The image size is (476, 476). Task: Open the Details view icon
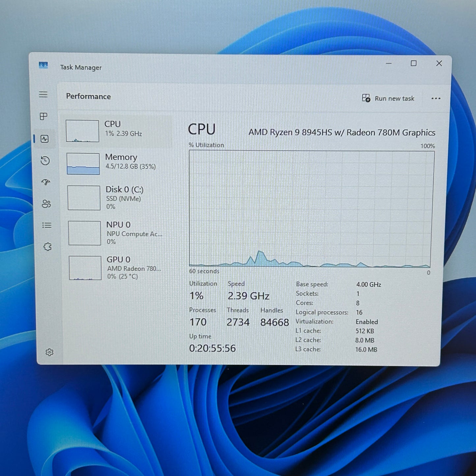click(47, 225)
